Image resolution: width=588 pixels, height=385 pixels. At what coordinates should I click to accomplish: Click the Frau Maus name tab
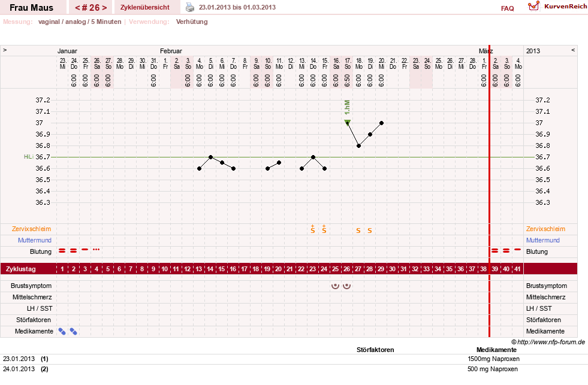click(x=32, y=8)
